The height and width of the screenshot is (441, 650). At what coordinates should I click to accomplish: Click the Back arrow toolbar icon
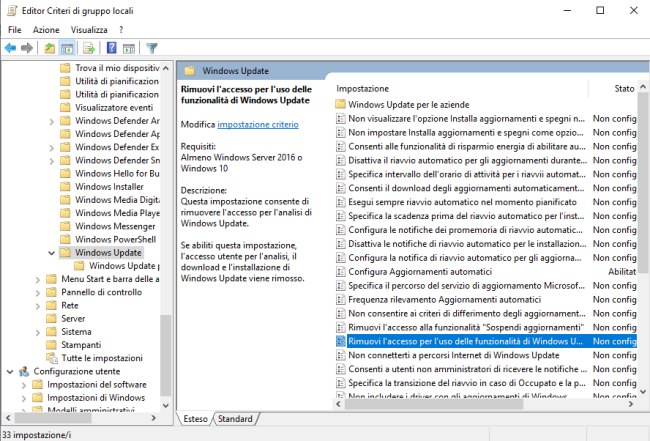coord(10,48)
